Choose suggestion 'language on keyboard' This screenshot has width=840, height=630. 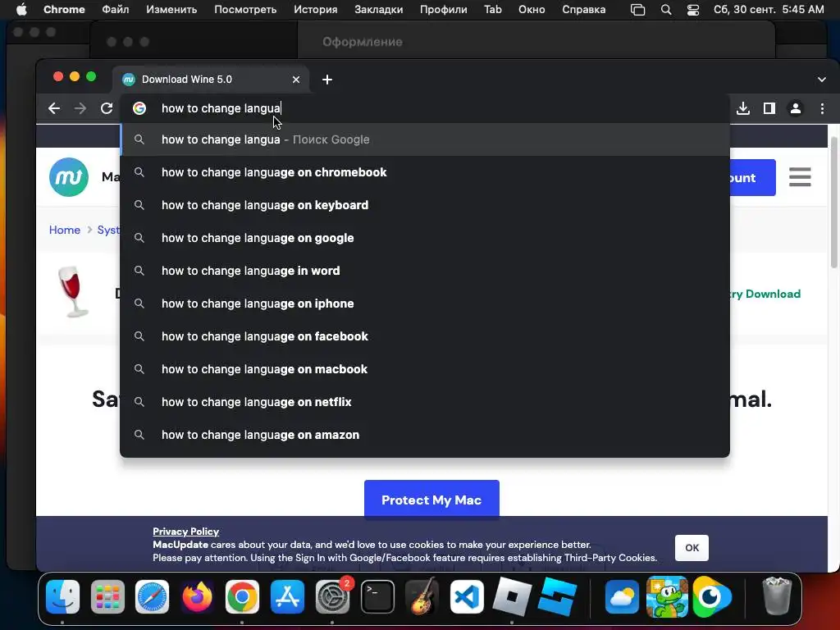point(426,205)
